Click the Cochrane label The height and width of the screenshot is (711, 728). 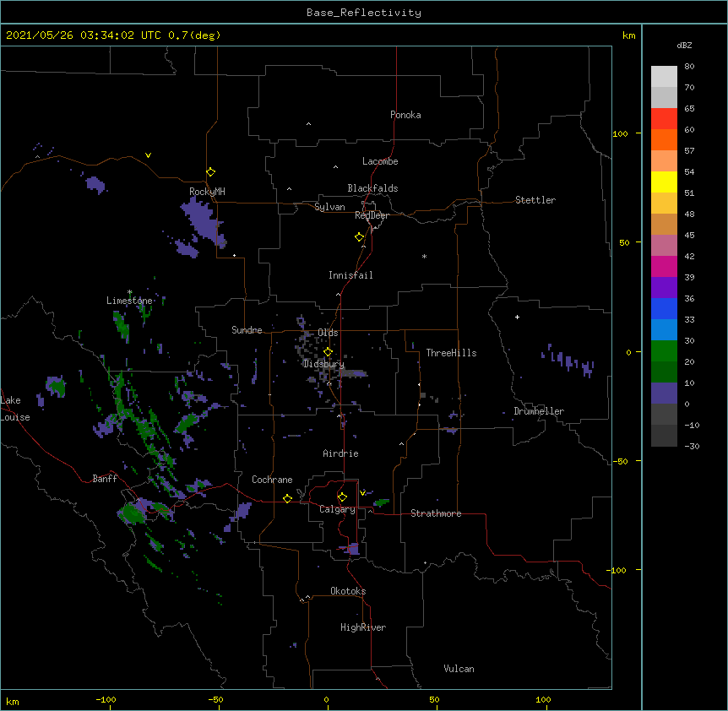pyautogui.click(x=272, y=480)
